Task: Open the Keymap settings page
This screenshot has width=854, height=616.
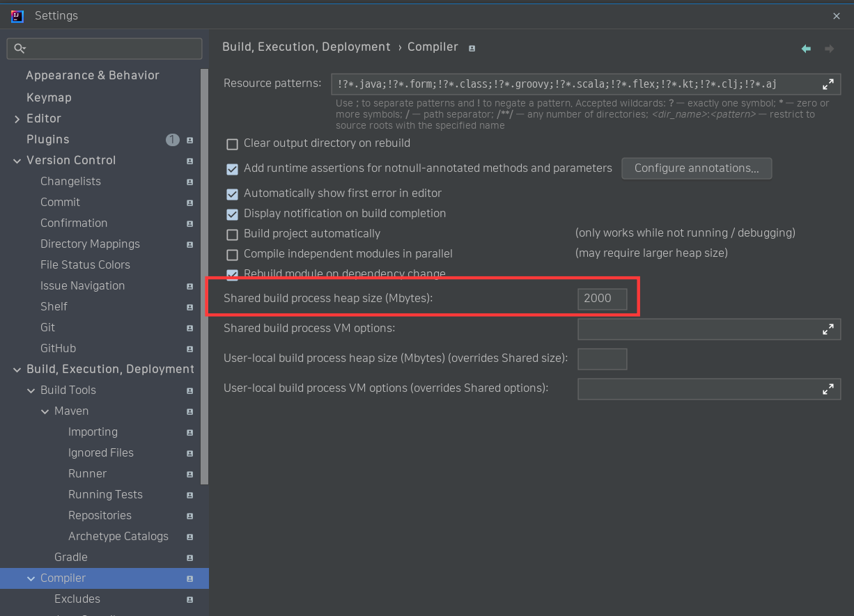Action: [x=49, y=97]
